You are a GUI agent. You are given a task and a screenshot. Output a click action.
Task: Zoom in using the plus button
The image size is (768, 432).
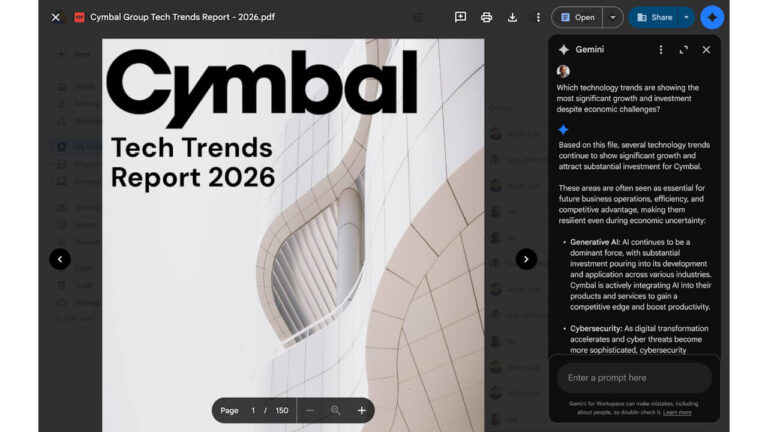(361, 410)
